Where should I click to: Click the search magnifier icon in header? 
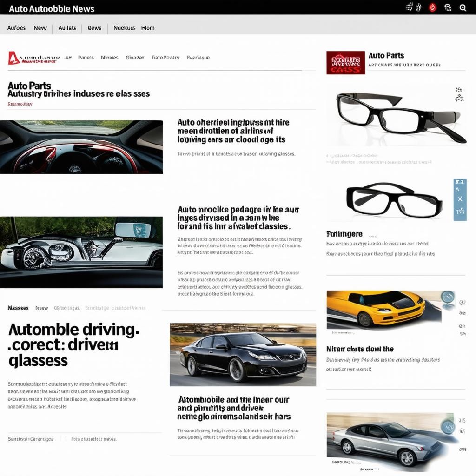coord(463,7)
